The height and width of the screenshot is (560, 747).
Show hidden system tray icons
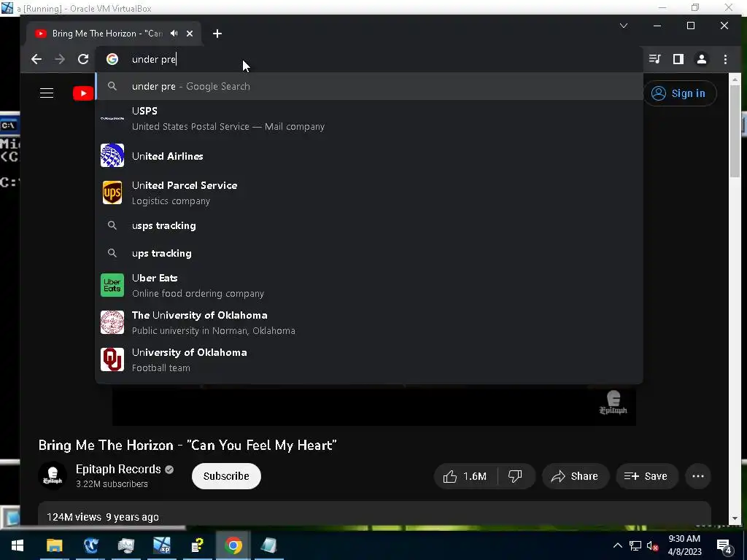click(617, 545)
